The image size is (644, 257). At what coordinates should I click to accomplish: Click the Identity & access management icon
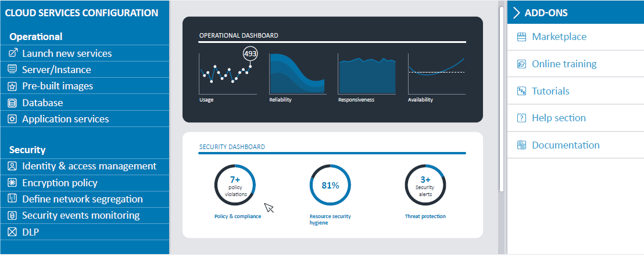pyautogui.click(x=12, y=166)
